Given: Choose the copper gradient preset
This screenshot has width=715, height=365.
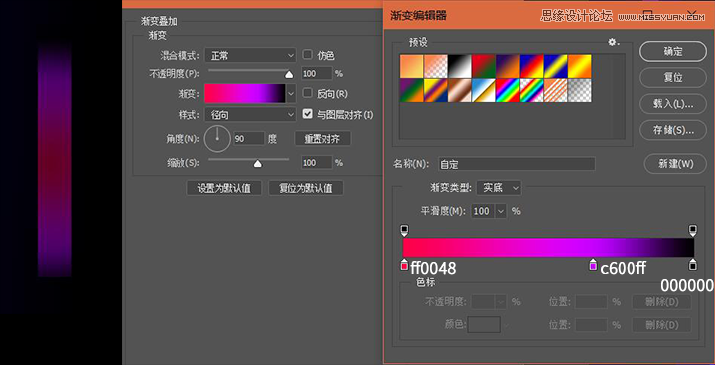Looking at the screenshot, I should pos(459,90).
